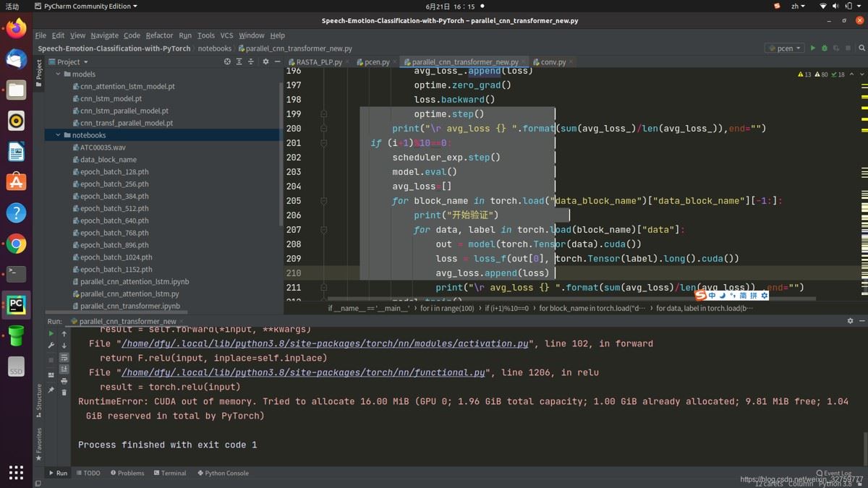
Task: Click the locate-file target icon in Project panel
Action: pos(227,62)
